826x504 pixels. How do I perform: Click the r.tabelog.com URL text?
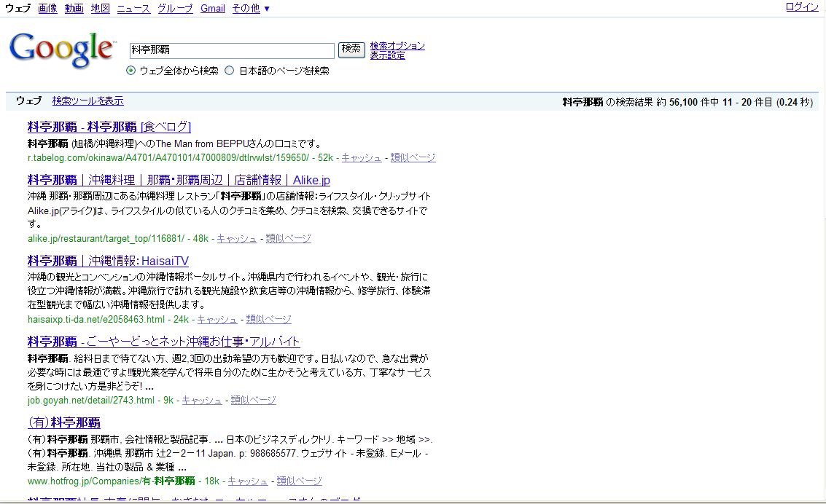point(168,158)
